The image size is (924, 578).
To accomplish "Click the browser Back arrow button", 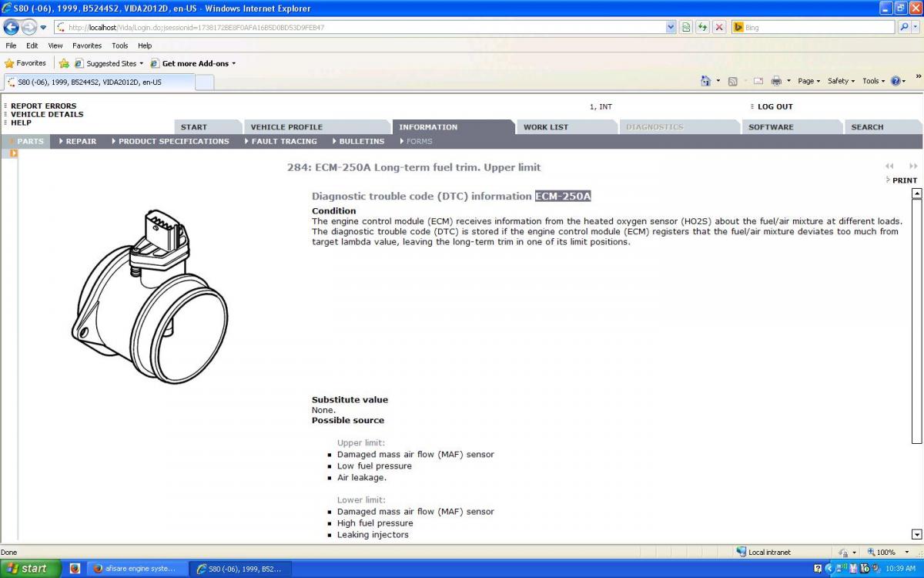I will (x=12, y=27).
